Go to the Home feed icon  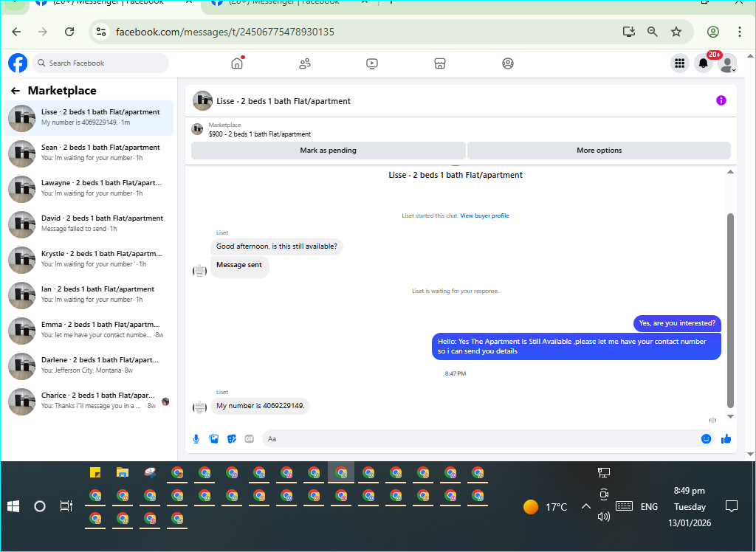pyautogui.click(x=237, y=63)
